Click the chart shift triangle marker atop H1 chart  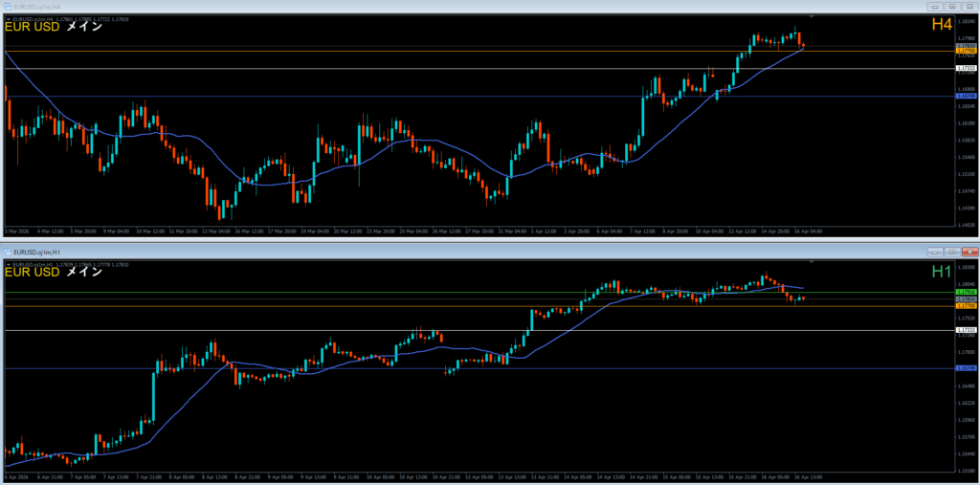coord(811,262)
